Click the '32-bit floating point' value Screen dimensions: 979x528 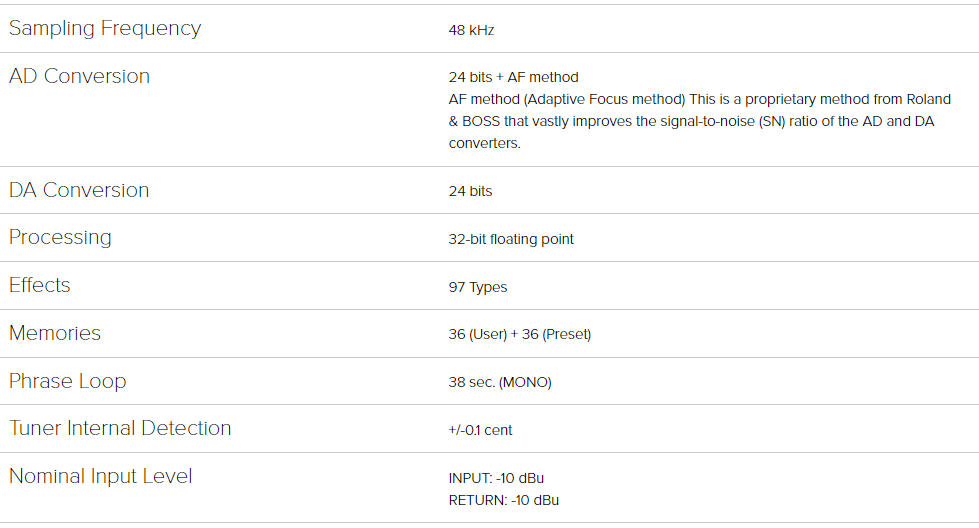511,239
